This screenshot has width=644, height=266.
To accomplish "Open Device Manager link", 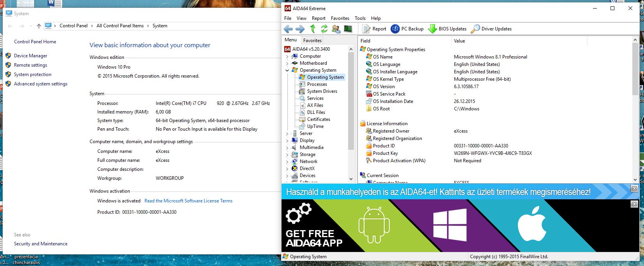I will 30,56.
